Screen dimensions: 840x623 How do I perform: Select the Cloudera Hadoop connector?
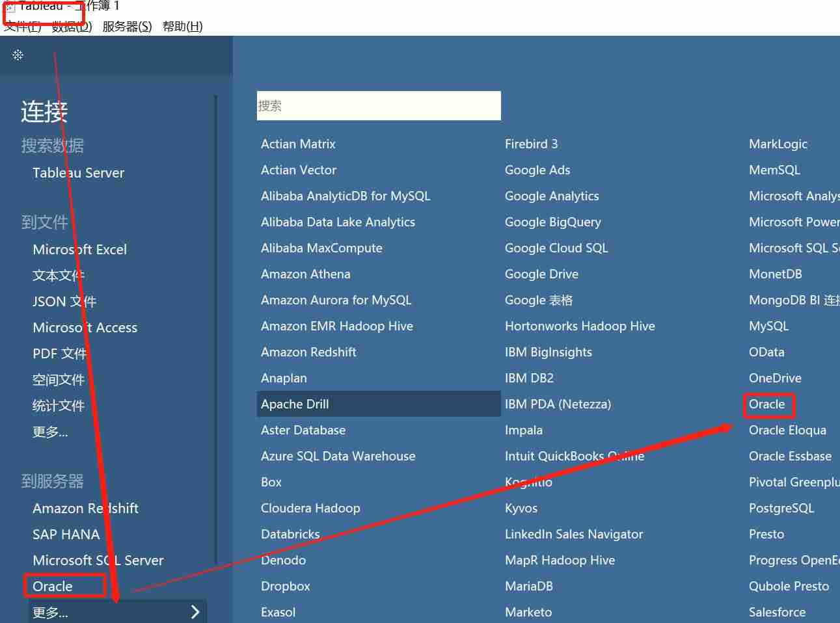tap(310, 508)
